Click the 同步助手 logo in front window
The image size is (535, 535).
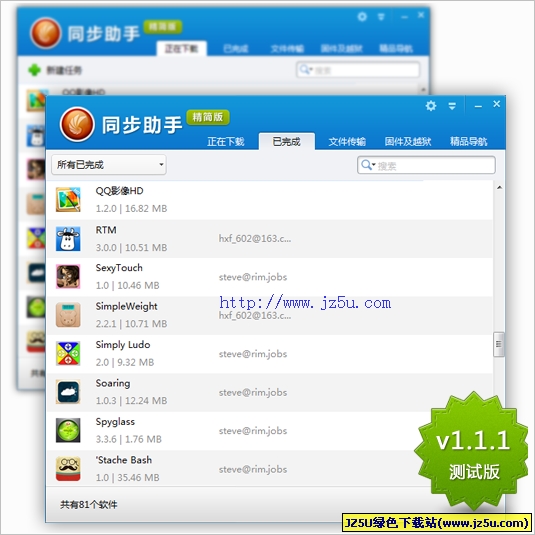pyautogui.click(x=77, y=125)
